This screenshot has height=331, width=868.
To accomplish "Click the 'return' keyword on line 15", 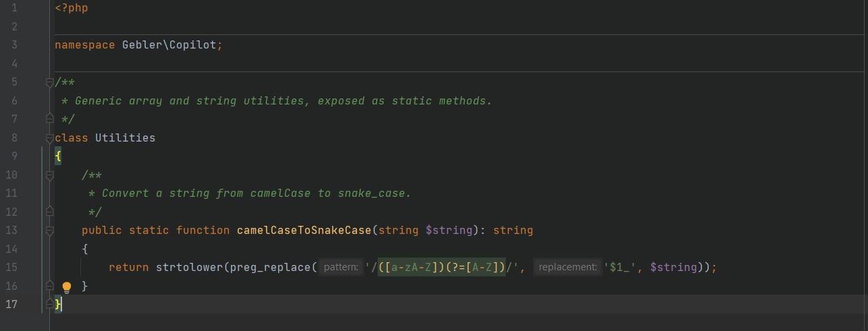I will (x=129, y=267).
